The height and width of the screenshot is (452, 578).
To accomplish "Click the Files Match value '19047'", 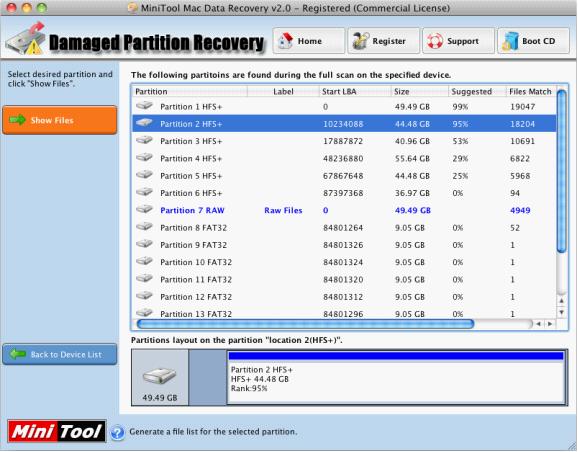I will click(522, 107).
